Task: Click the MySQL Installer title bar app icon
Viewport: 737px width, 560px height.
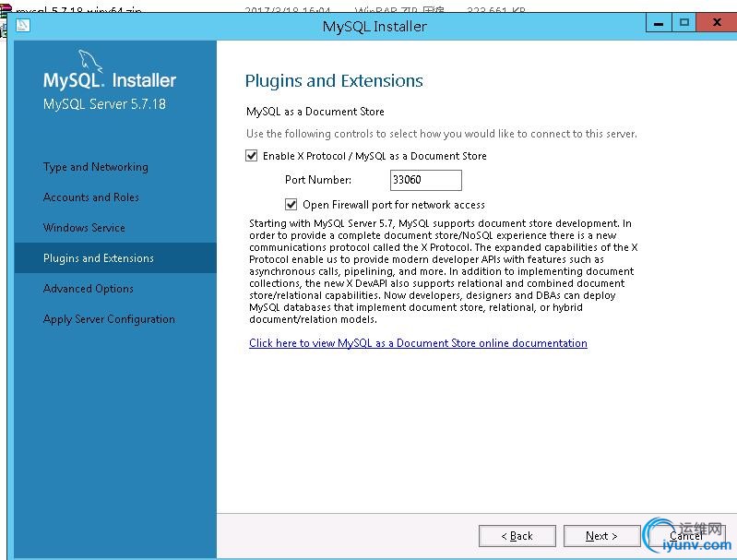Action: [22, 26]
